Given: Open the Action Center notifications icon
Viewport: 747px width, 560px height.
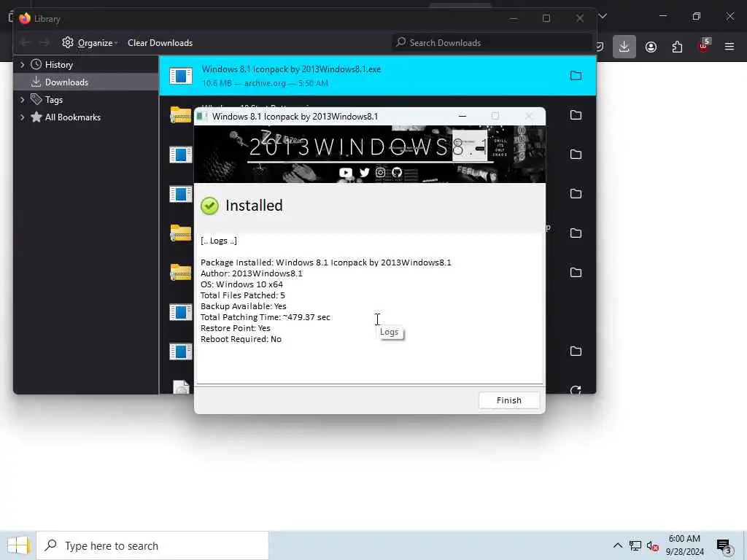Looking at the screenshot, I should tap(724, 546).
